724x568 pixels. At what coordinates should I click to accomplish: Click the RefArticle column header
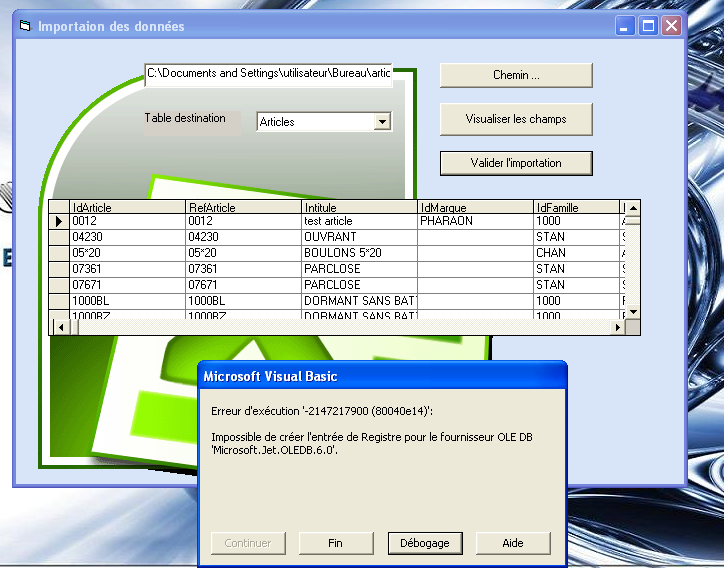tap(243, 207)
